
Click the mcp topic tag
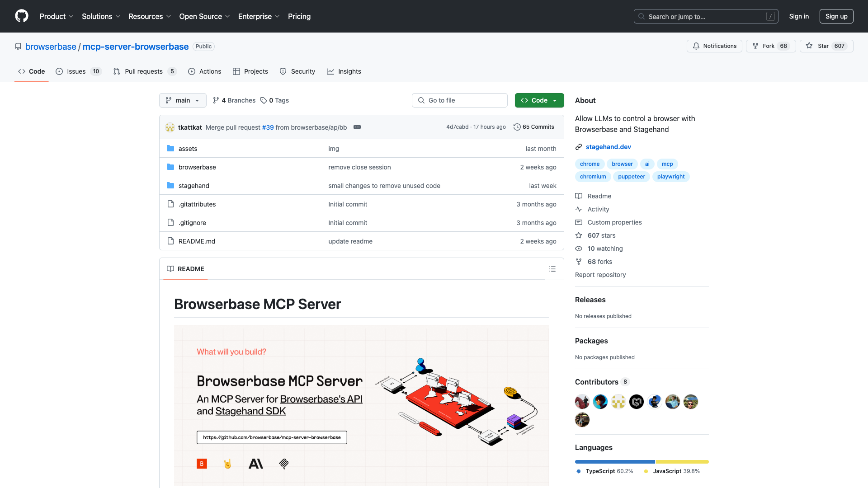tap(667, 164)
